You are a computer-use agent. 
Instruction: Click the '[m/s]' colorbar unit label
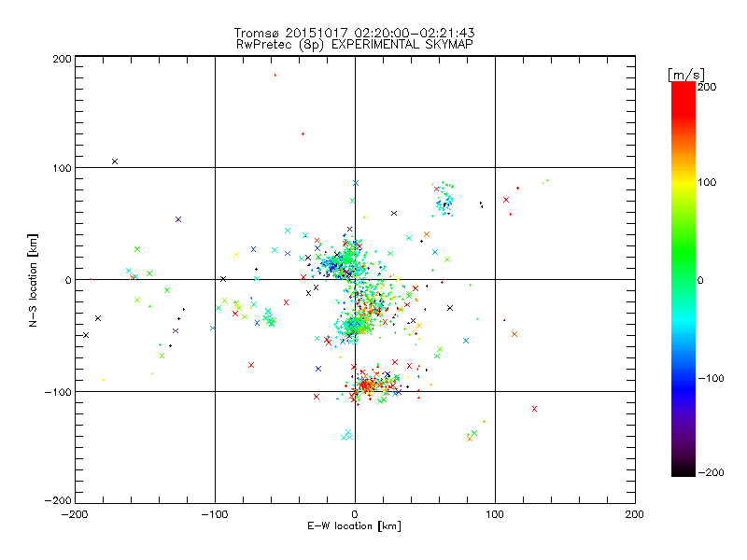(686, 75)
